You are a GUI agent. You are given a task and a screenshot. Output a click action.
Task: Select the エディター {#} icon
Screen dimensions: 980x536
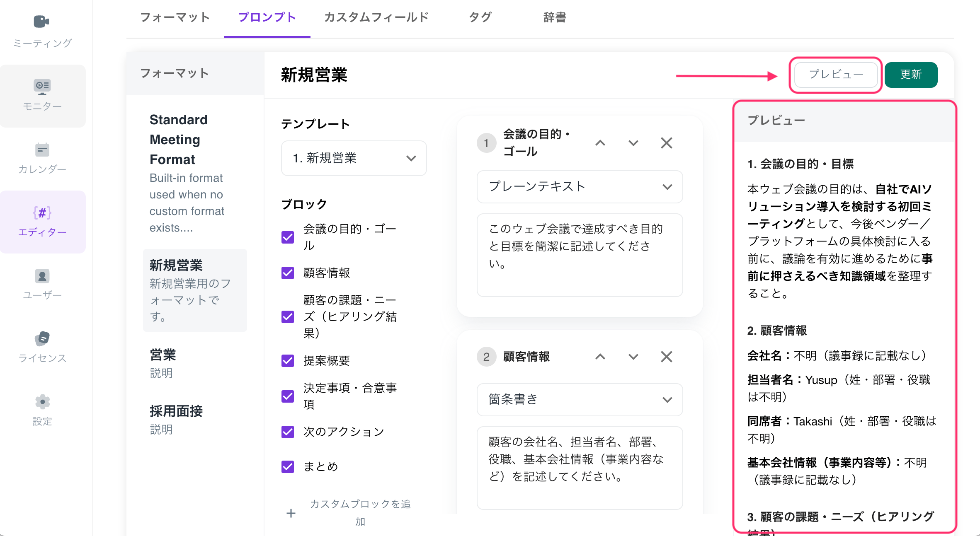42,213
